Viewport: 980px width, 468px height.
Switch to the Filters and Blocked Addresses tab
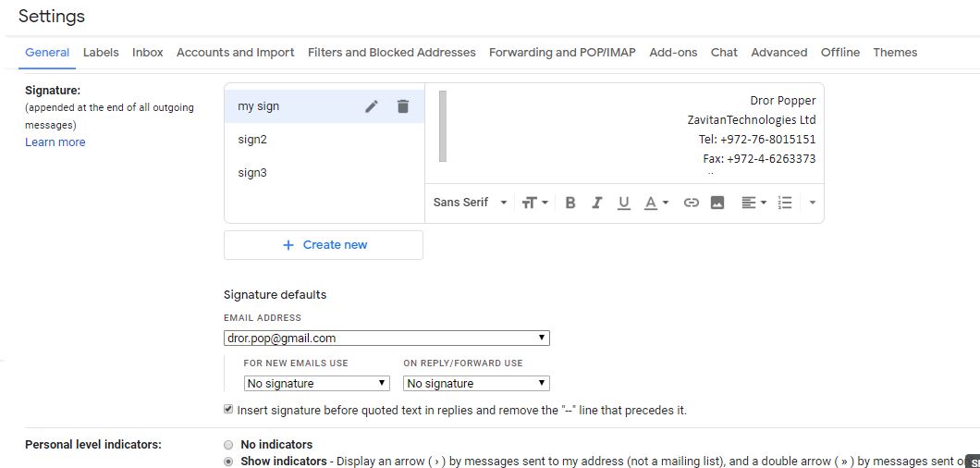tap(391, 53)
